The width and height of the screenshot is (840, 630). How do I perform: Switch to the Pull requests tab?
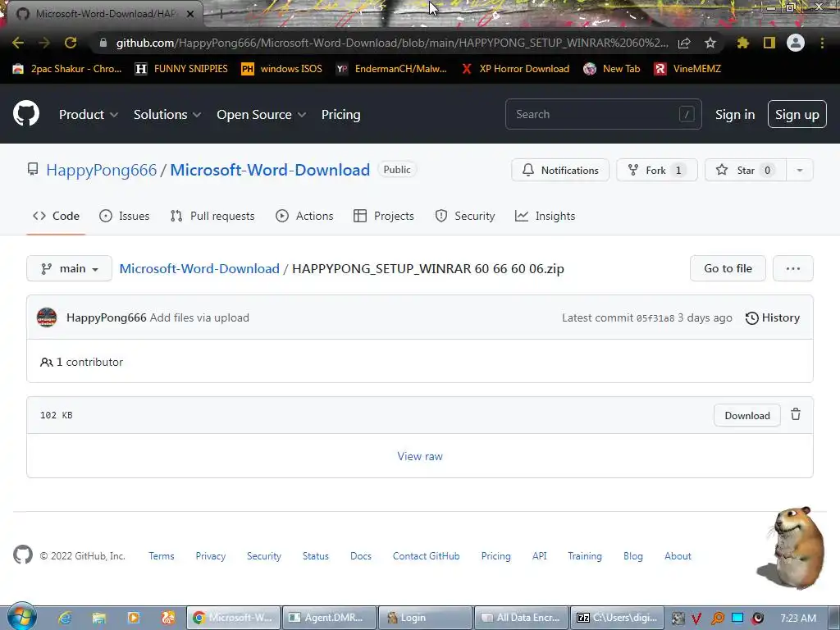[x=212, y=216]
